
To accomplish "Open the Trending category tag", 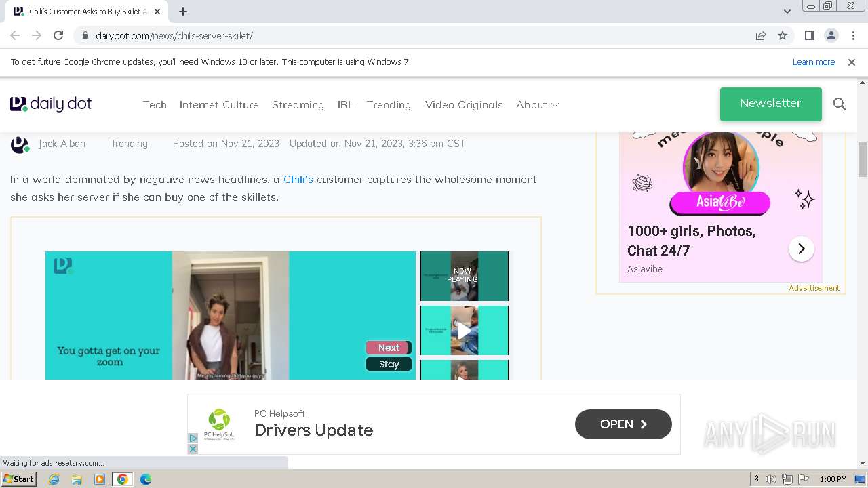I will (129, 144).
